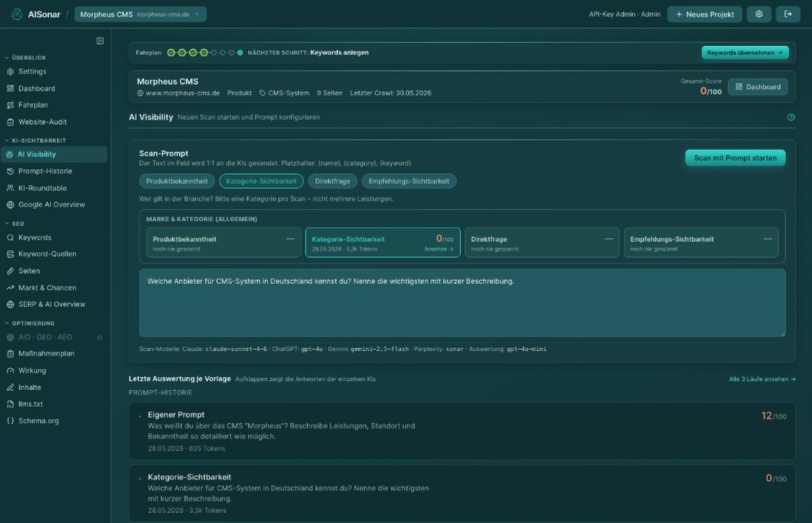Click the textarea resize handle corner
The height and width of the screenshot is (523, 812).
click(x=782, y=333)
